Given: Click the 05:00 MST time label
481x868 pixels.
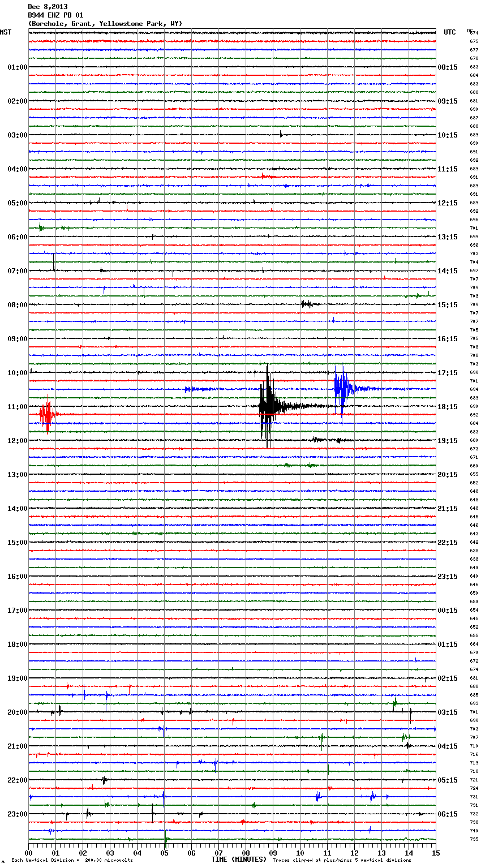Looking at the screenshot, I should (x=18, y=203).
